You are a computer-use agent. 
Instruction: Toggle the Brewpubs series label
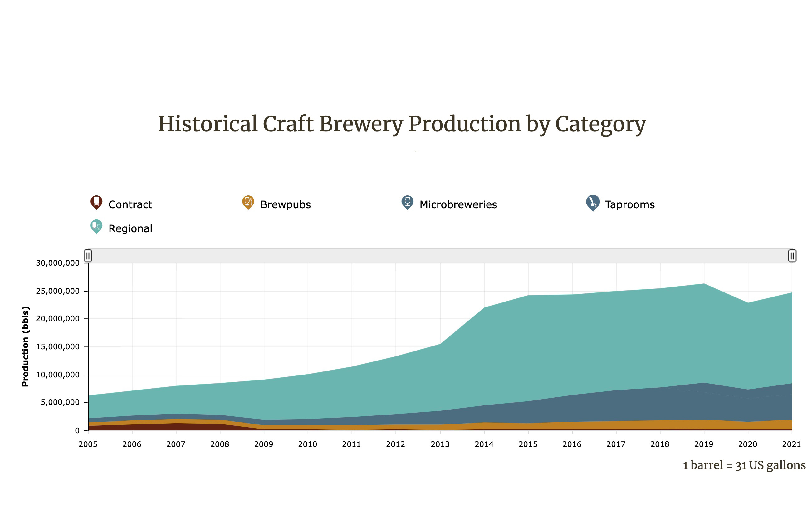tap(285, 204)
